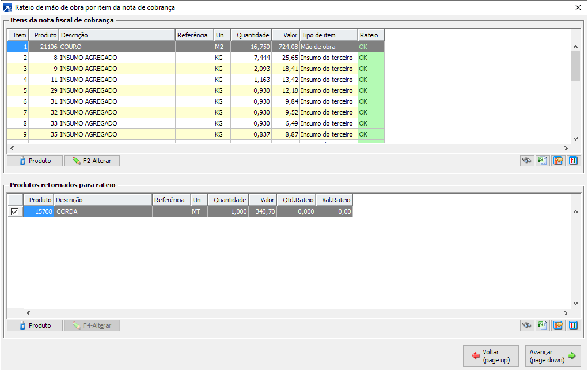588x371 pixels.
Task: Click Val.Rateio column header
Action: [x=335, y=200]
